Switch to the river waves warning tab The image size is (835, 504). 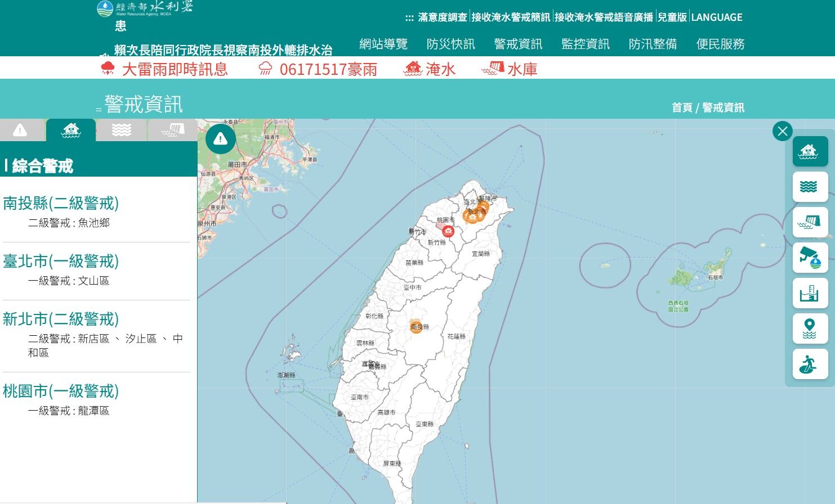click(122, 130)
